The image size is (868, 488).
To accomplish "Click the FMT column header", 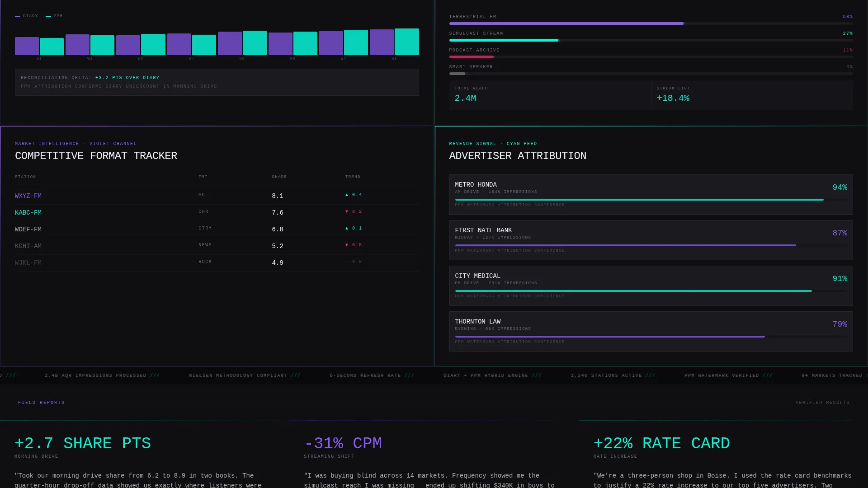I will click(x=203, y=177).
